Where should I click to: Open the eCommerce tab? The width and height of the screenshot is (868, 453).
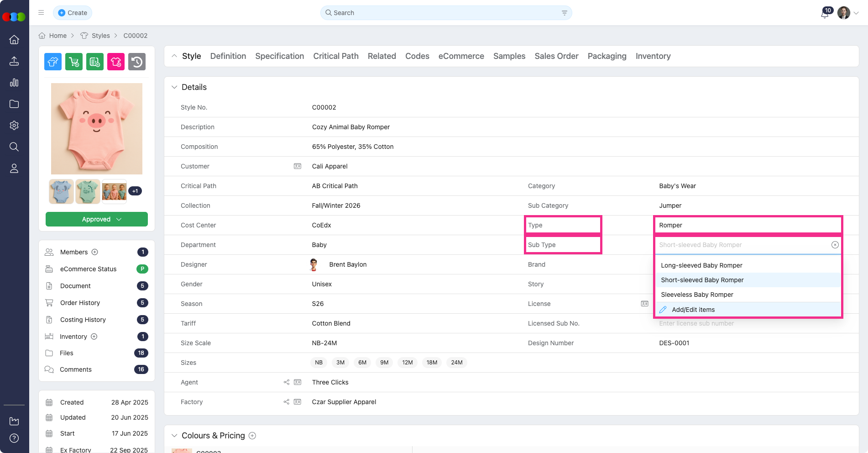pyautogui.click(x=461, y=56)
